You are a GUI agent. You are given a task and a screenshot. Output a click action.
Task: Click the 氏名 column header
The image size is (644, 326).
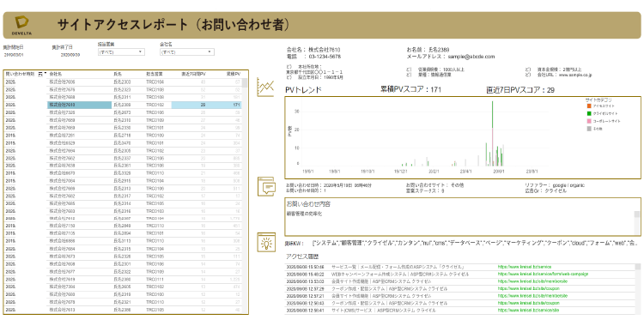[x=118, y=75]
